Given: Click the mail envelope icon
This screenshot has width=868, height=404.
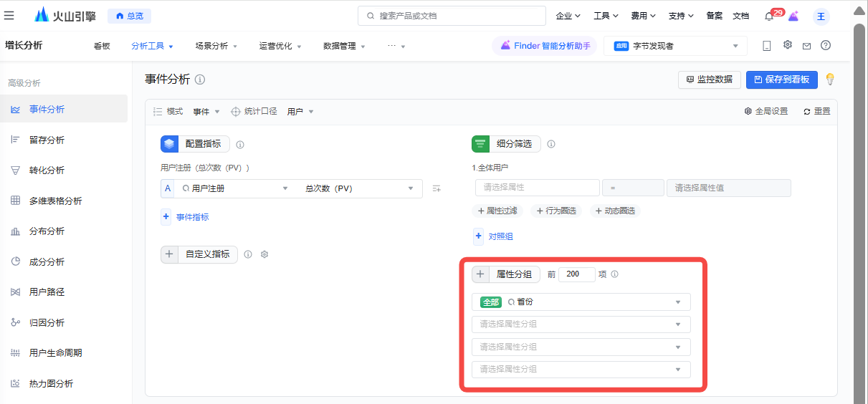Looking at the screenshot, I should click(806, 46).
